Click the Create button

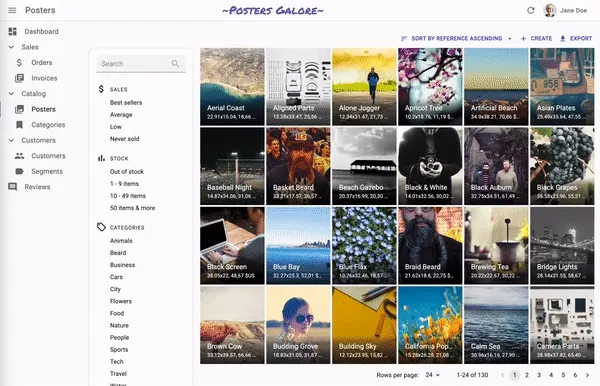[536, 38]
